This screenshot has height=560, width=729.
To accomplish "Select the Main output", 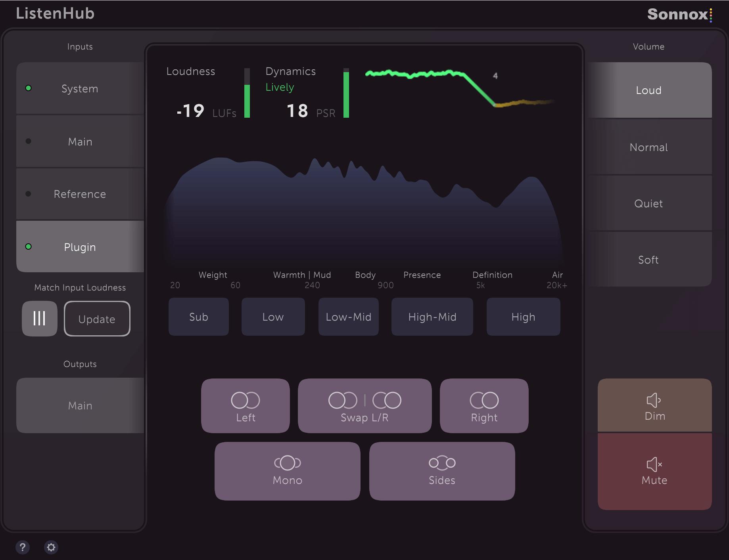I will [79, 405].
